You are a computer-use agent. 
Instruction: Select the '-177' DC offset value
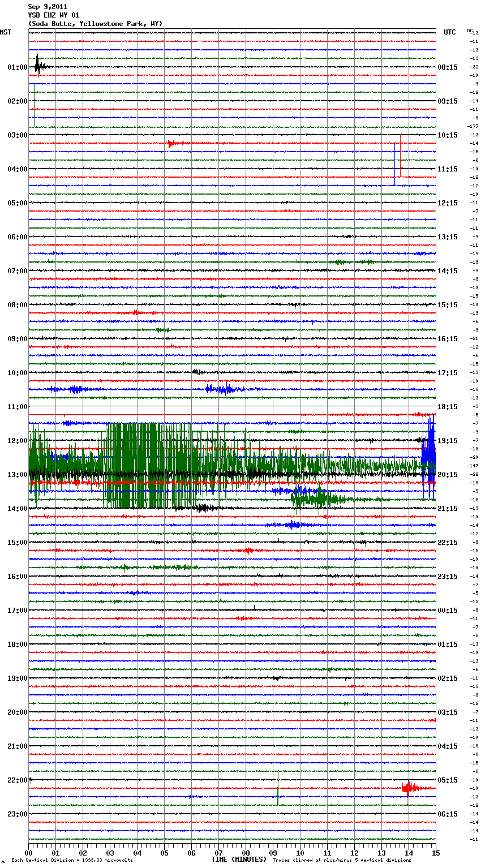coord(474,126)
